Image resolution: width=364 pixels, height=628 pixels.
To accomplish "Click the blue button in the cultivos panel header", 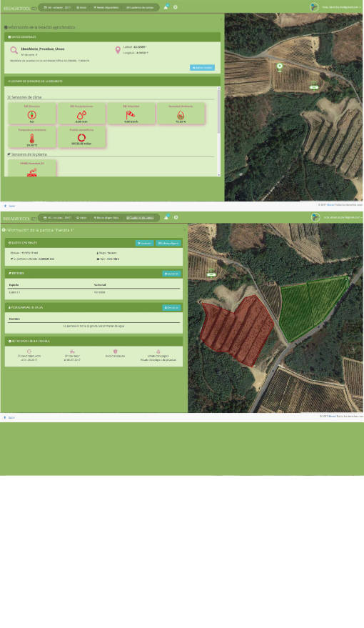I will point(171,274).
